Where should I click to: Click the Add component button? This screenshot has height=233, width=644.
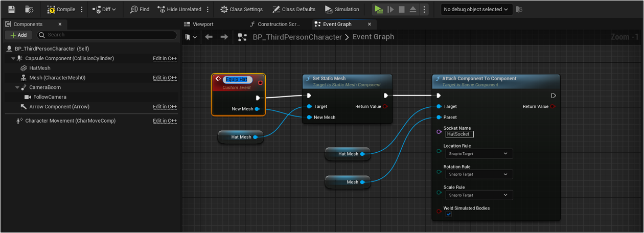coord(18,35)
